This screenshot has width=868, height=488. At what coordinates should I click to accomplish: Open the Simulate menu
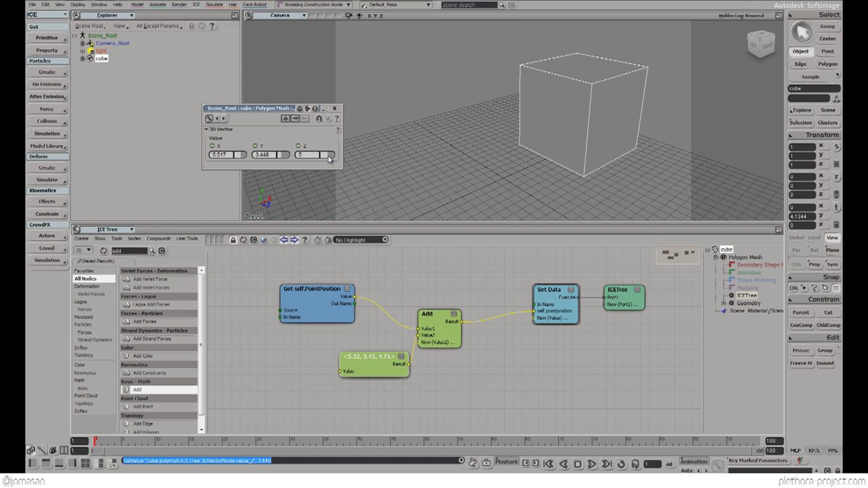[x=214, y=5]
